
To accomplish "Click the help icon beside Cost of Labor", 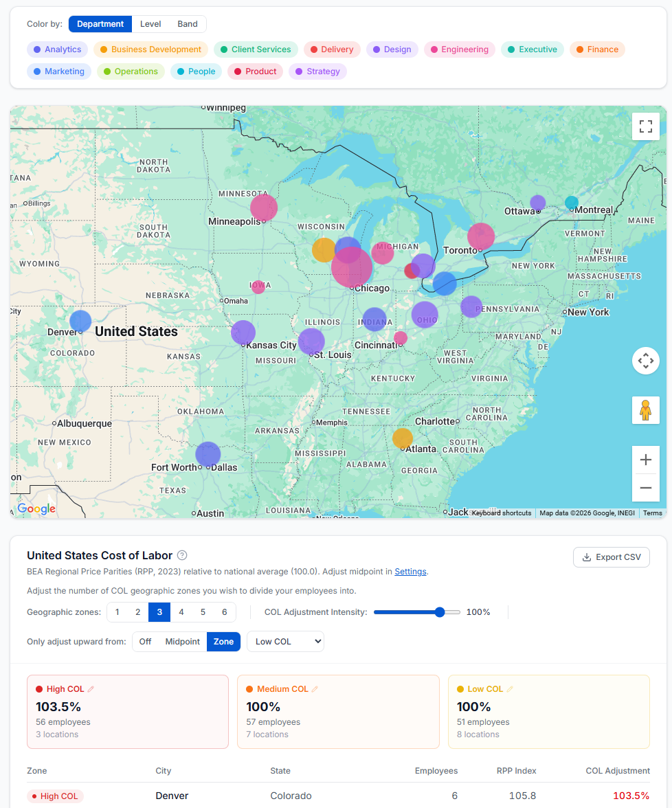I will [182, 555].
